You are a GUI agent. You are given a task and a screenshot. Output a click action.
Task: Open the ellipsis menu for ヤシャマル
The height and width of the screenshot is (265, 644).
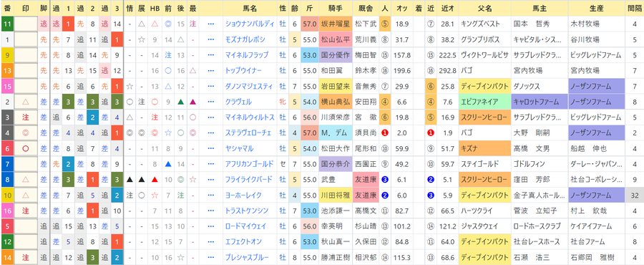[x=211, y=148]
